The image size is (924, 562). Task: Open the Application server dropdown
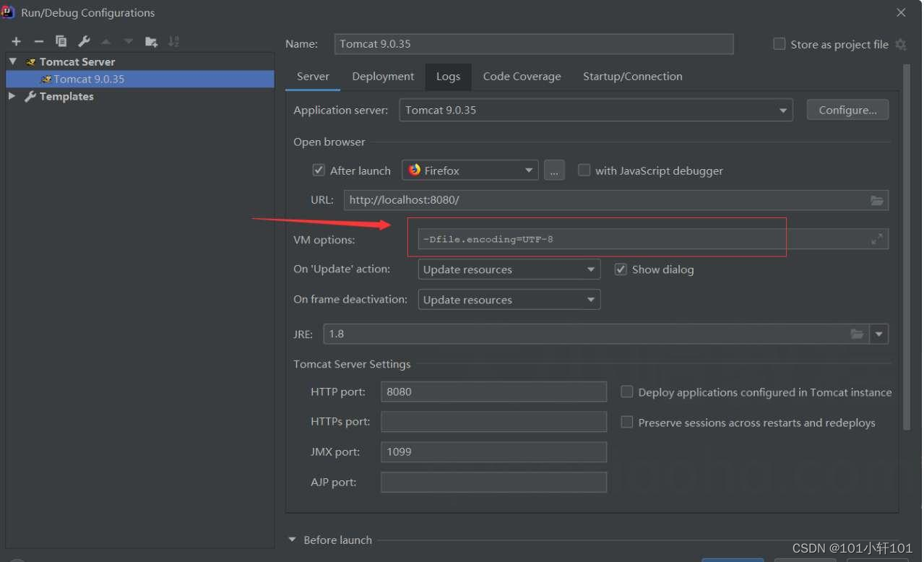(596, 111)
